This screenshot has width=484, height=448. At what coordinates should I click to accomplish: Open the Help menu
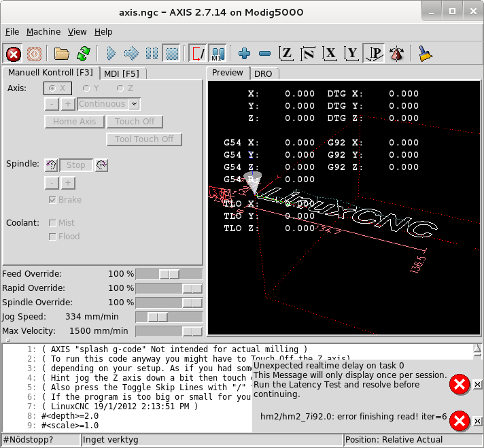point(103,32)
